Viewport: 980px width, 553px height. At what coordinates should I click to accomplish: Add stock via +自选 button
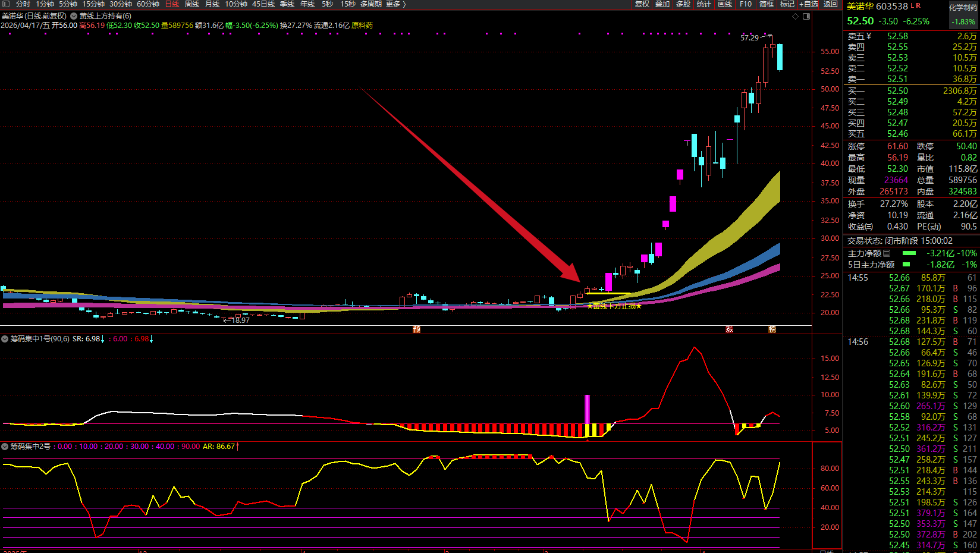pyautogui.click(x=809, y=4)
